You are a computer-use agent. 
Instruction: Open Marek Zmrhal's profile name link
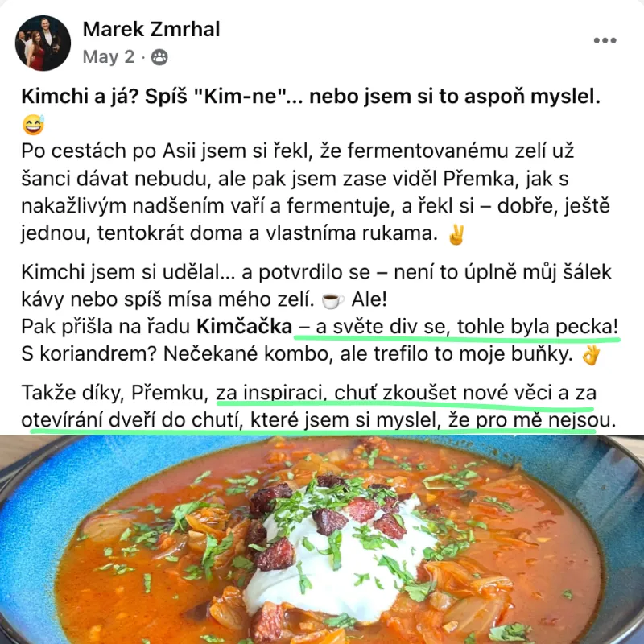pyautogui.click(x=151, y=29)
